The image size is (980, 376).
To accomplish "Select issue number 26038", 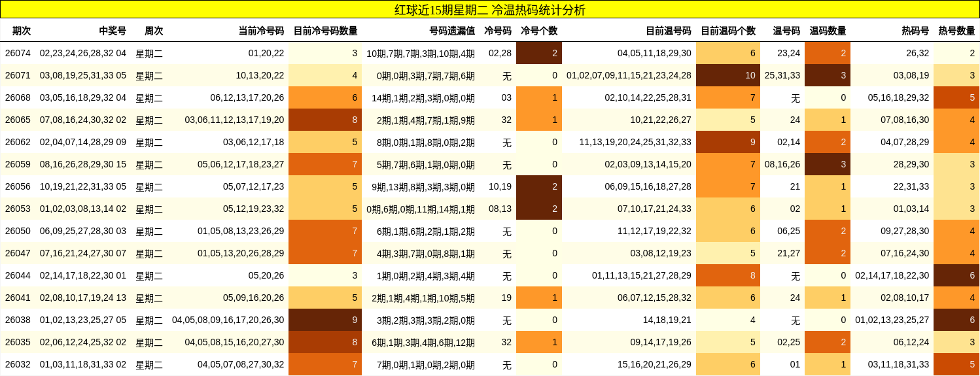I will pos(18,320).
